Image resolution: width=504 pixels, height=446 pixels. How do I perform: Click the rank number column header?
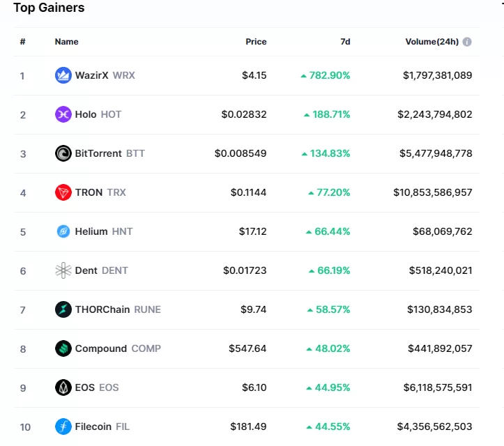(23, 42)
